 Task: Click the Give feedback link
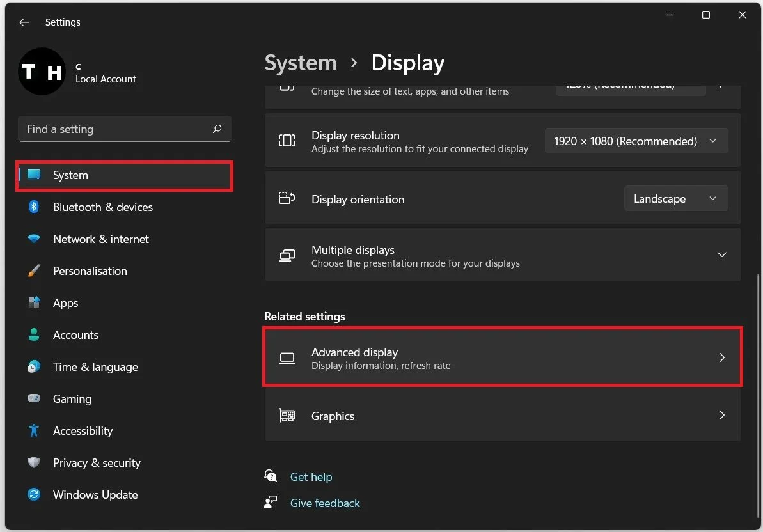[x=324, y=503]
